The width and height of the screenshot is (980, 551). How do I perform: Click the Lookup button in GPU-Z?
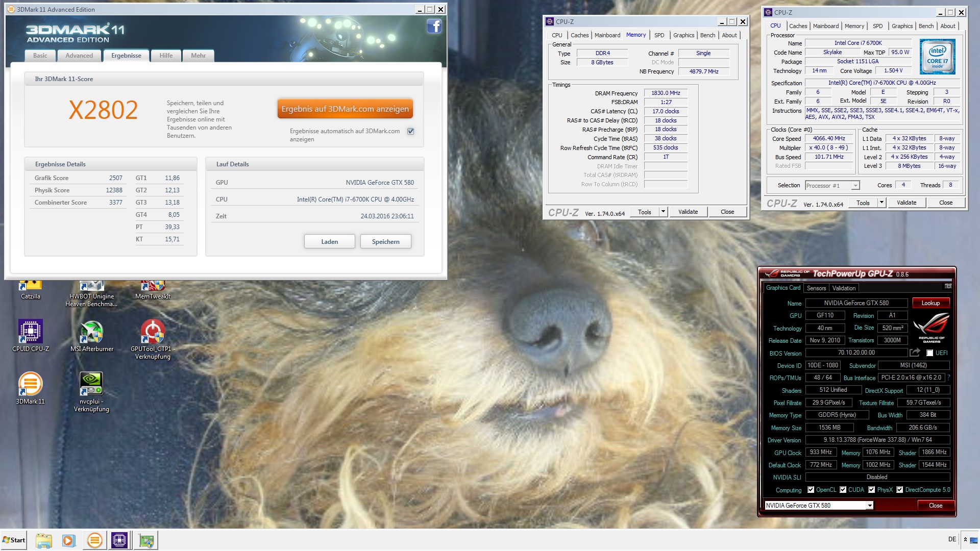coord(930,303)
